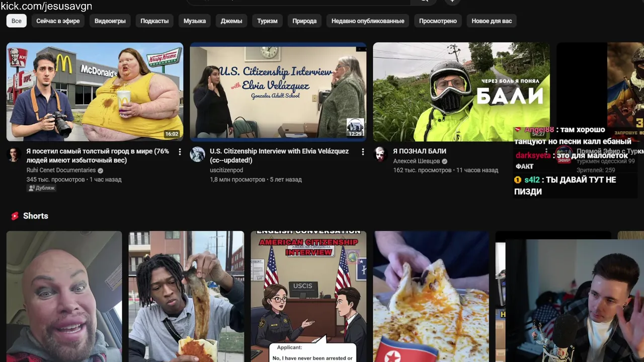The image size is (644, 362).
Task: Select the 'Сейчас в эфире' filter chip
Action: pyautogui.click(x=58, y=21)
